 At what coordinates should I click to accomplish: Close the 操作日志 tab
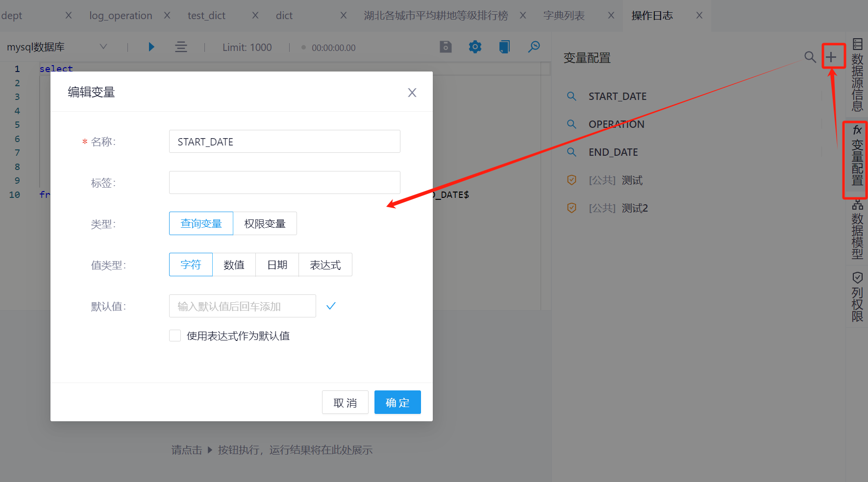699,15
